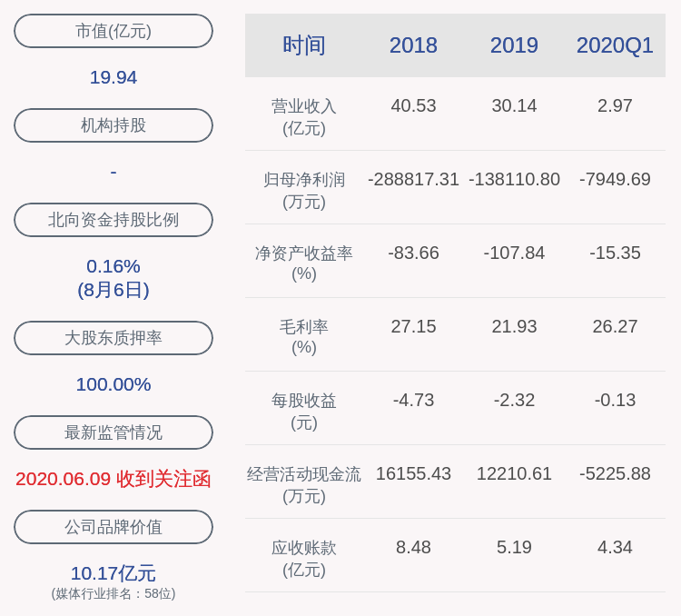Click the ROE cell -83.66

pos(413,253)
